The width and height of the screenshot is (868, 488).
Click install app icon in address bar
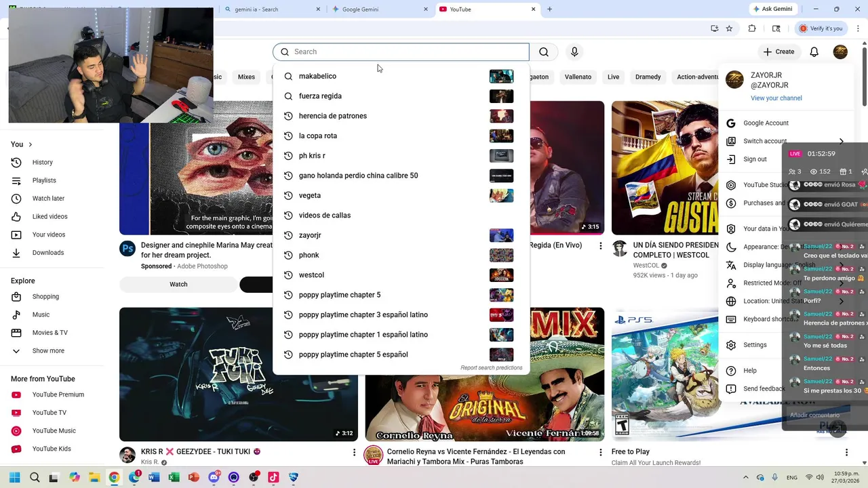point(714,28)
